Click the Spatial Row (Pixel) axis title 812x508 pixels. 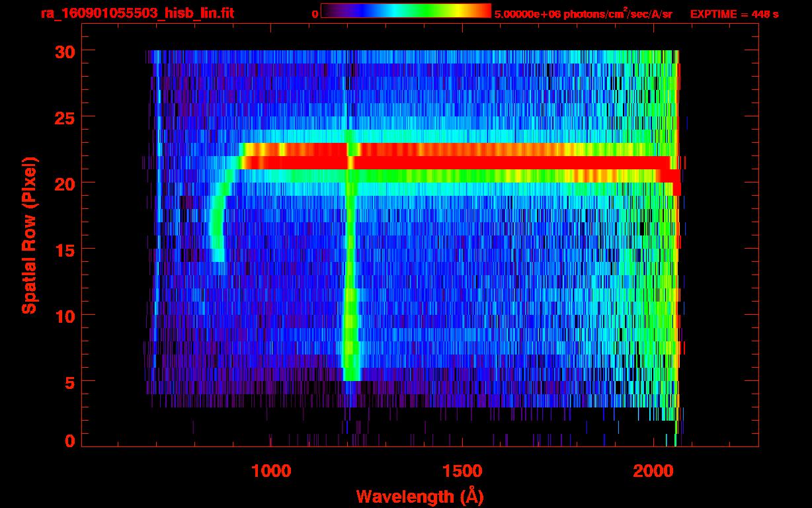29,235
